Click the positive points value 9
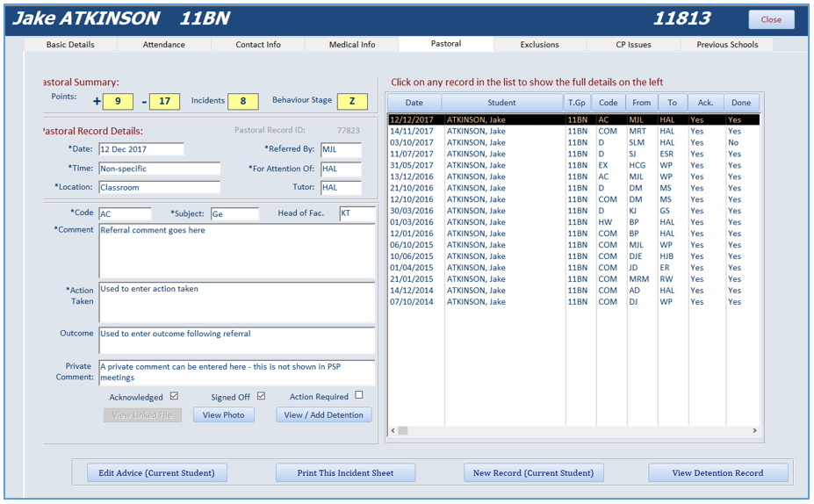 point(118,101)
